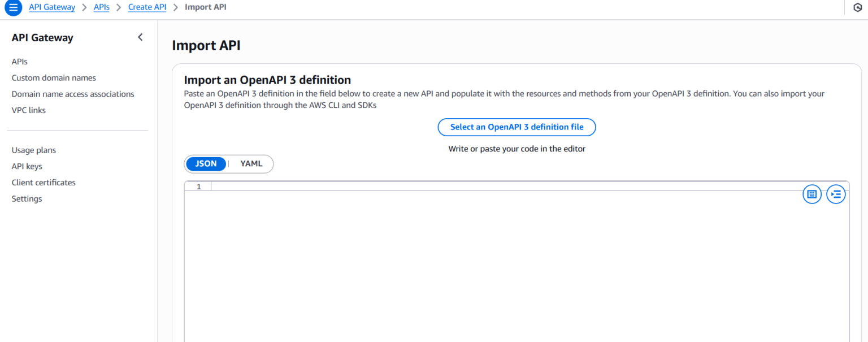This screenshot has height=342, width=868.
Task: Click Select an OpenAPI 3 definition file
Action: coord(516,127)
